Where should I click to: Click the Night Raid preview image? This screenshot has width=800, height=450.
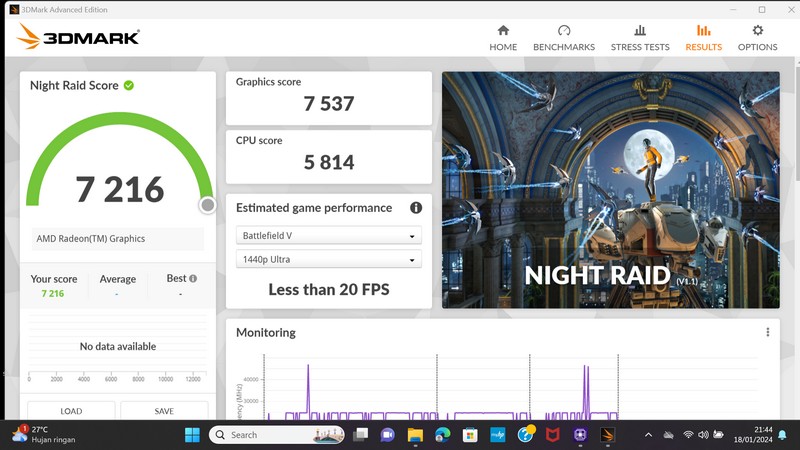(x=610, y=190)
